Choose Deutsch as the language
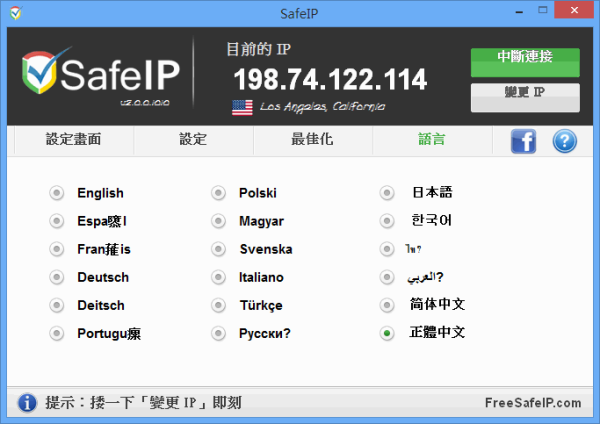This screenshot has width=600, height=424. (57, 277)
